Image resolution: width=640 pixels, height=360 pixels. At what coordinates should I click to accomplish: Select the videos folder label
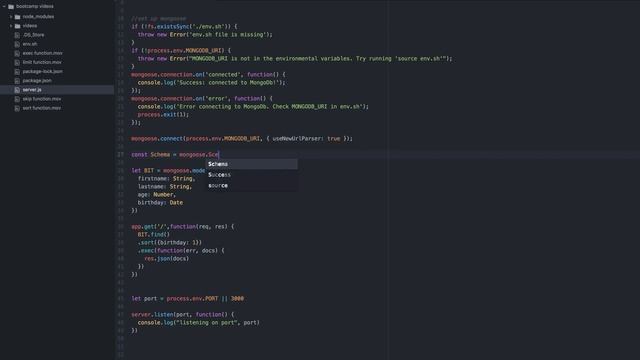click(x=30, y=26)
